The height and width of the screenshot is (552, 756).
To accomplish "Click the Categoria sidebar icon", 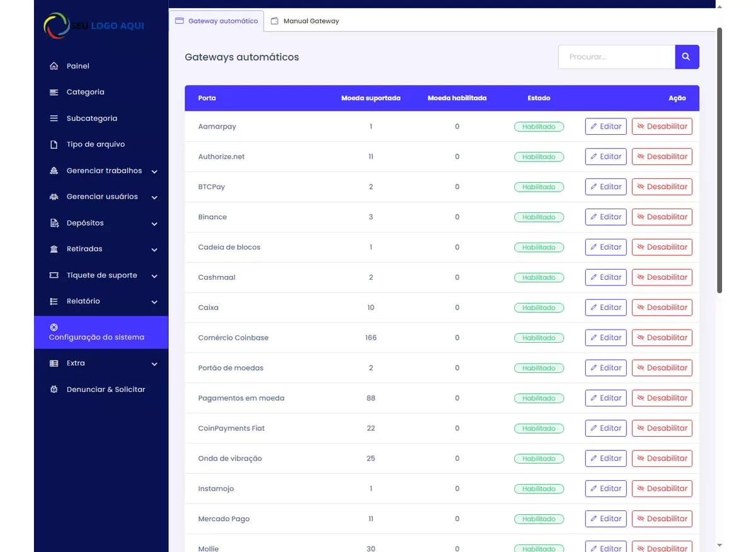I will (x=54, y=92).
